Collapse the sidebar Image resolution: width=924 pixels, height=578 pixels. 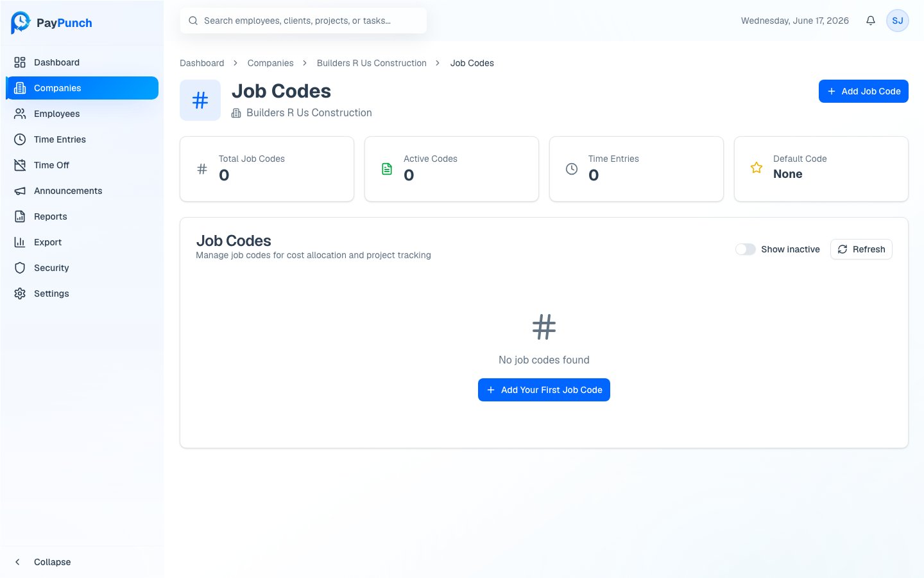pyautogui.click(x=82, y=562)
